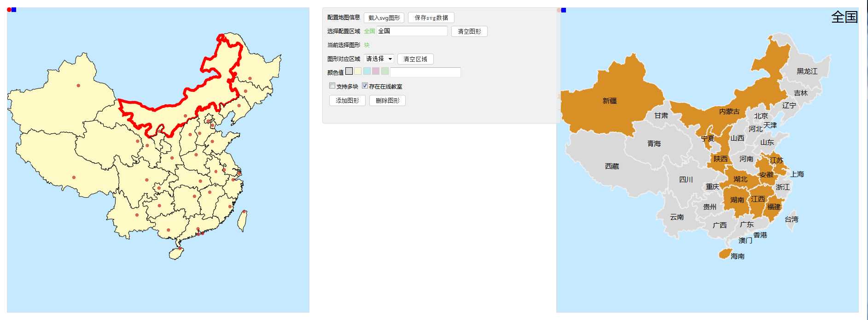Click the 载入svg图形 button
The width and height of the screenshot is (868, 320).
point(384,18)
